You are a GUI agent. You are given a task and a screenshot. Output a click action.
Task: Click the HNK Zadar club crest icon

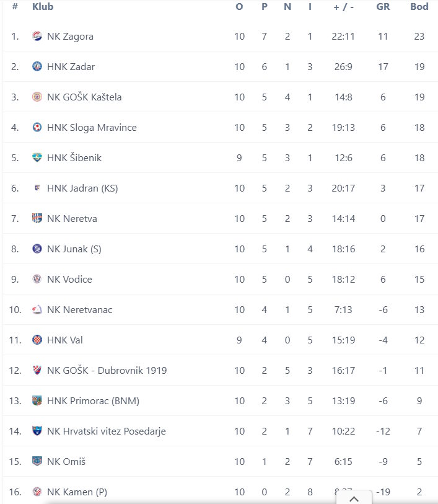click(37, 67)
